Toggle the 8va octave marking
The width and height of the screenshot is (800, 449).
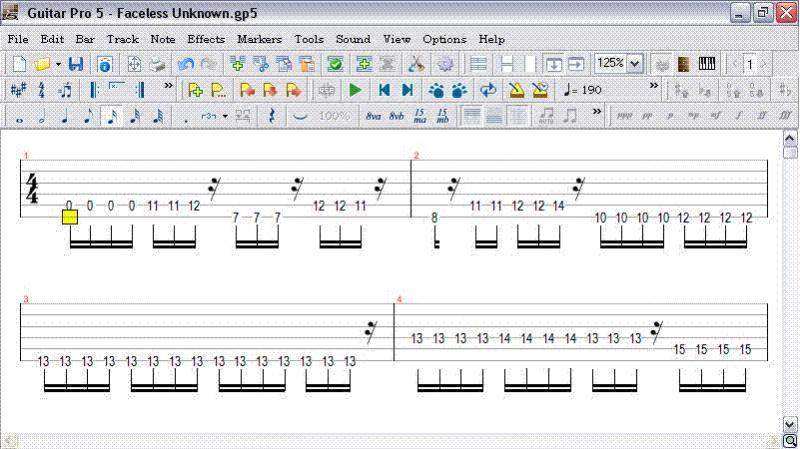click(x=373, y=116)
